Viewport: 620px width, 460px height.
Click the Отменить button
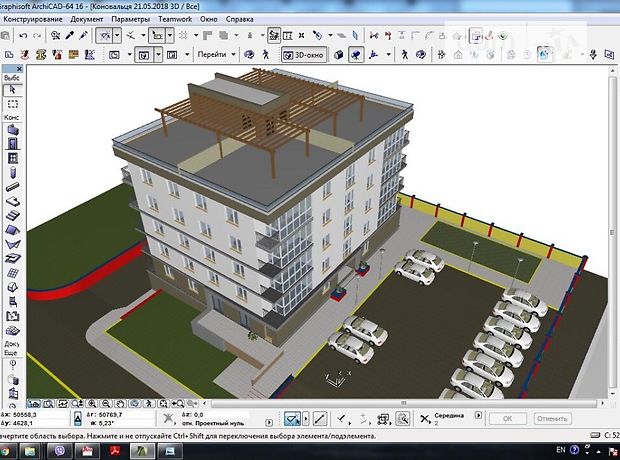552,418
